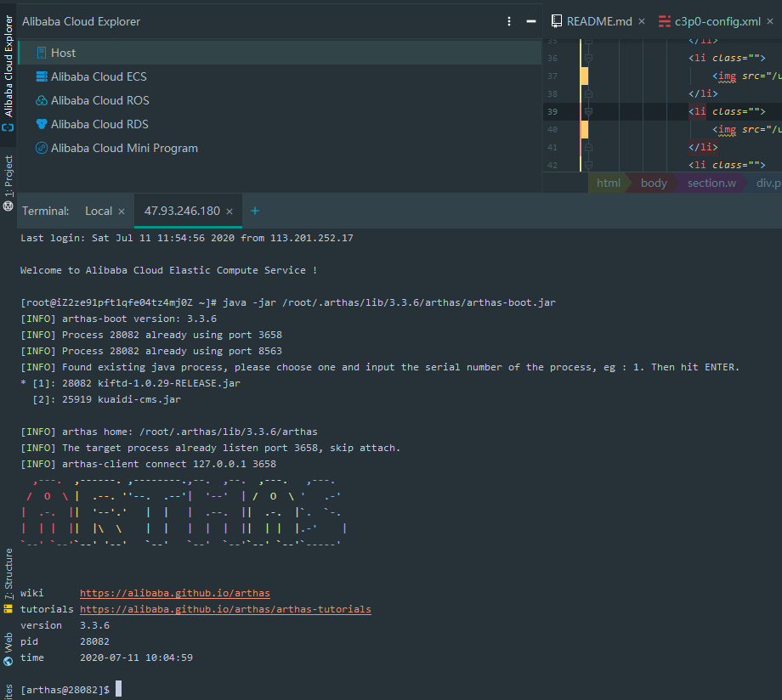Open Cloud Explorer options three-dot menu
The width and height of the screenshot is (782, 700).
click(x=509, y=21)
